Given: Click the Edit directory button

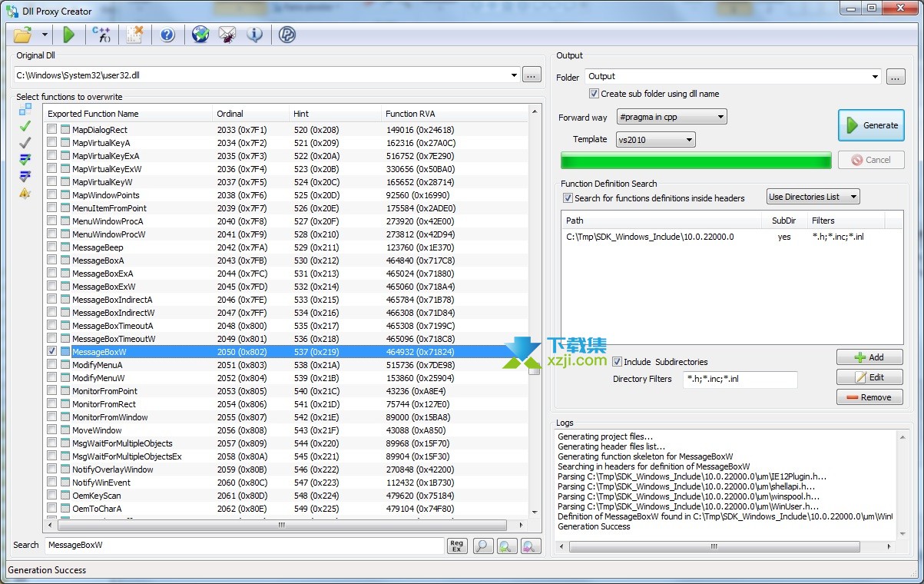Looking at the screenshot, I should point(870,377).
